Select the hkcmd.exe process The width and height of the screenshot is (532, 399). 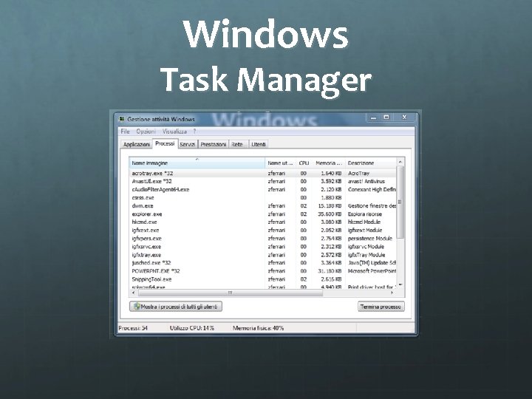[x=262, y=222]
